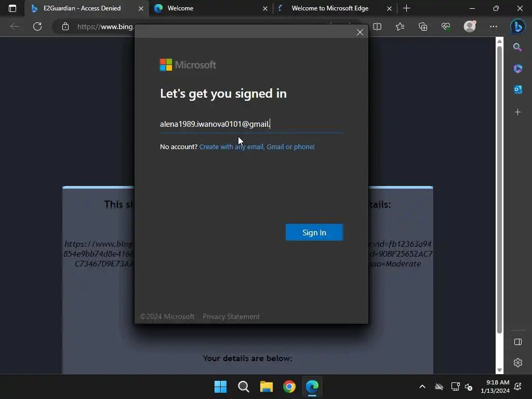This screenshot has height=399, width=532.
Task: Close the E2Guardian - Access Denied tab
Action: (141, 8)
